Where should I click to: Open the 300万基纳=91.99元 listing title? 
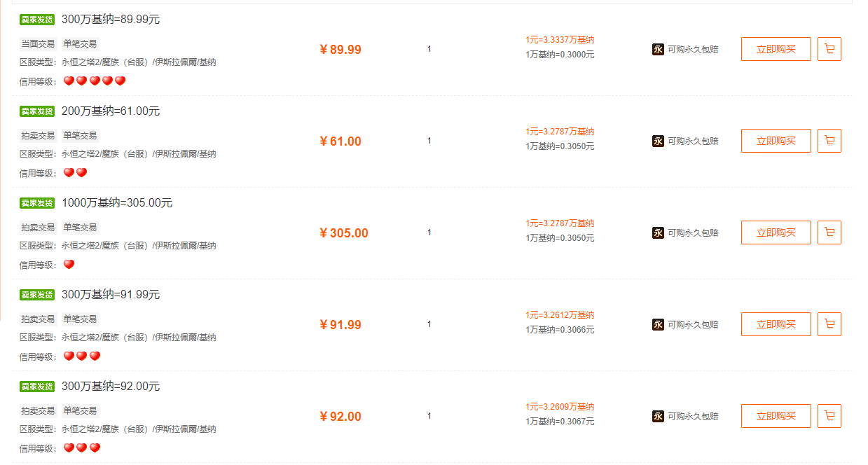pos(111,295)
